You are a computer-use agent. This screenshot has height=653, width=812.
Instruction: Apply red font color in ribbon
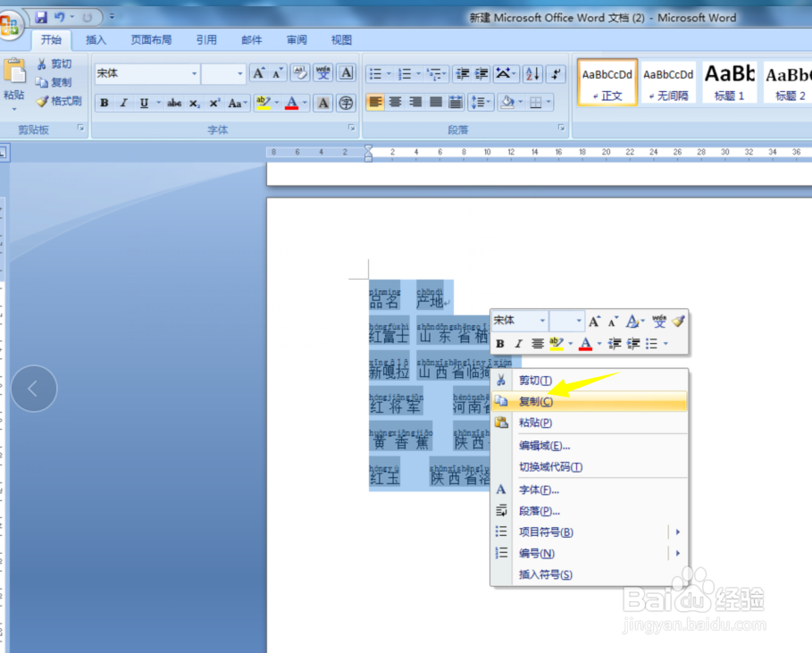point(292,103)
